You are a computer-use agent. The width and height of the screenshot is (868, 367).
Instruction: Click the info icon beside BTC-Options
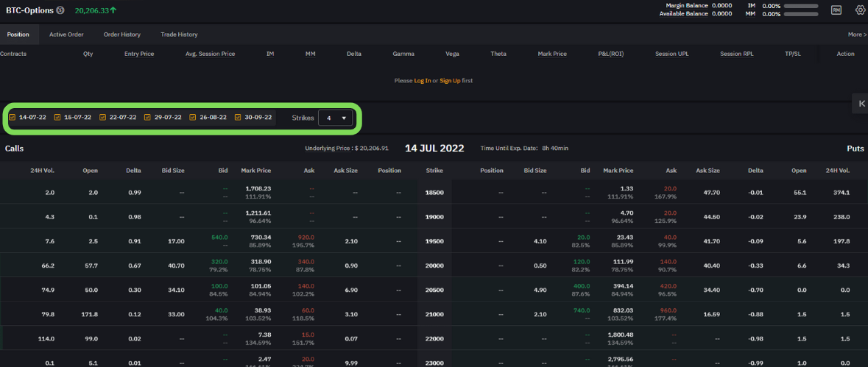[60, 10]
